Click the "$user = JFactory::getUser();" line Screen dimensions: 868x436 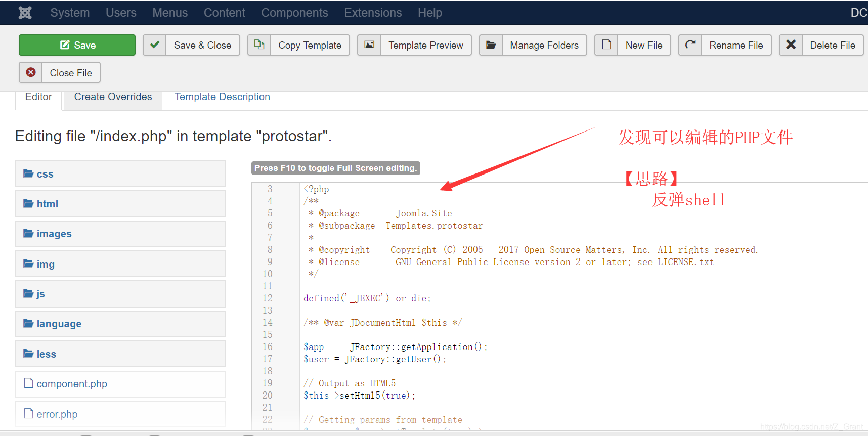(375, 359)
